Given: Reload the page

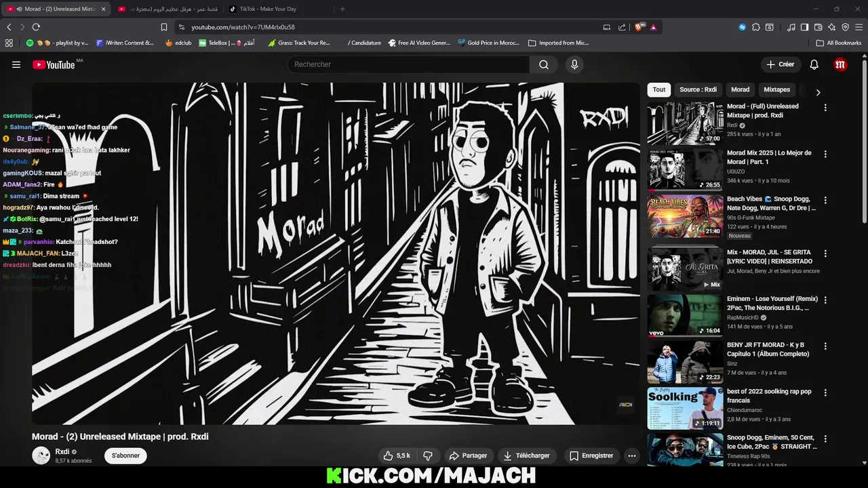Looking at the screenshot, I should (36, 27).
